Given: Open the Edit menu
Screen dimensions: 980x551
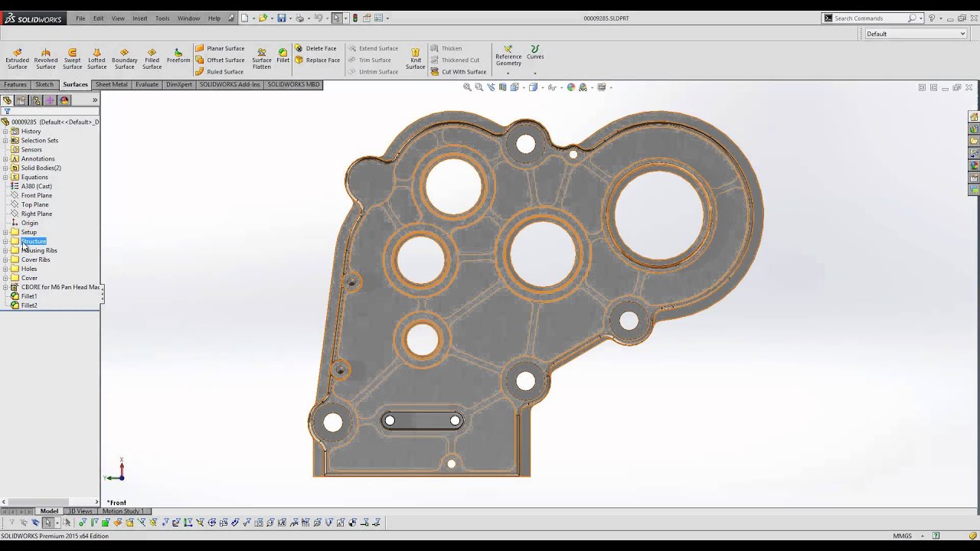Looking at the screenshot, I should tap(98, 18).
